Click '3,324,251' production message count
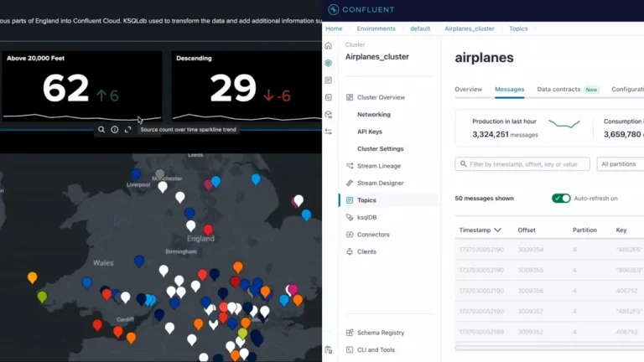 tap(491, 134)
